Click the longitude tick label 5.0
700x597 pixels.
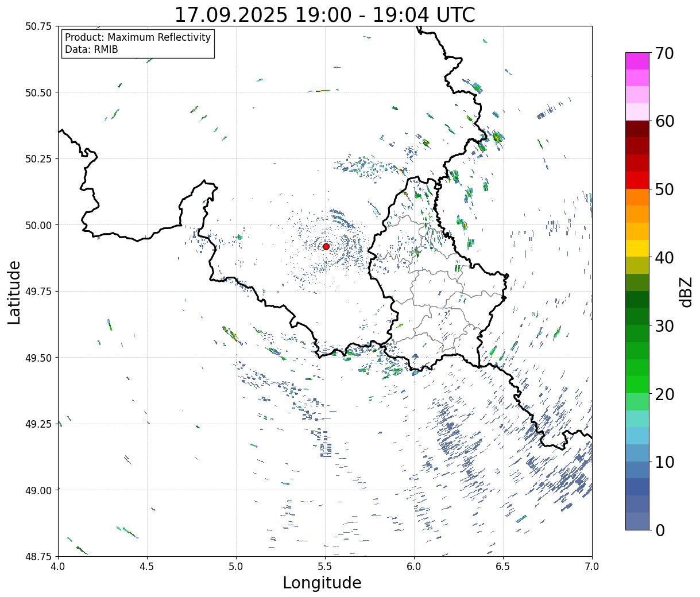[236, 567]
